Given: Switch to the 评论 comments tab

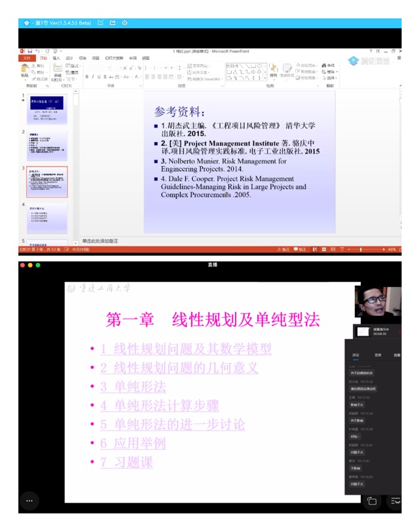Looking at the screenshot, I should click(356, 354).
